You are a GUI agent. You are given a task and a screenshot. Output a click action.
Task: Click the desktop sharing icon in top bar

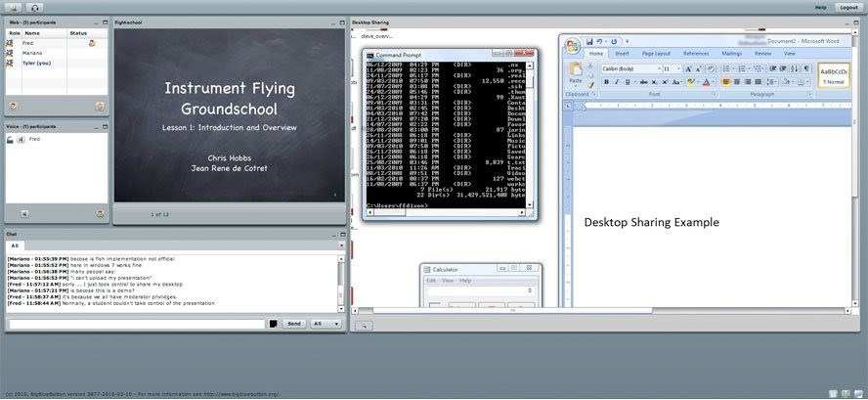click(14, 8)
